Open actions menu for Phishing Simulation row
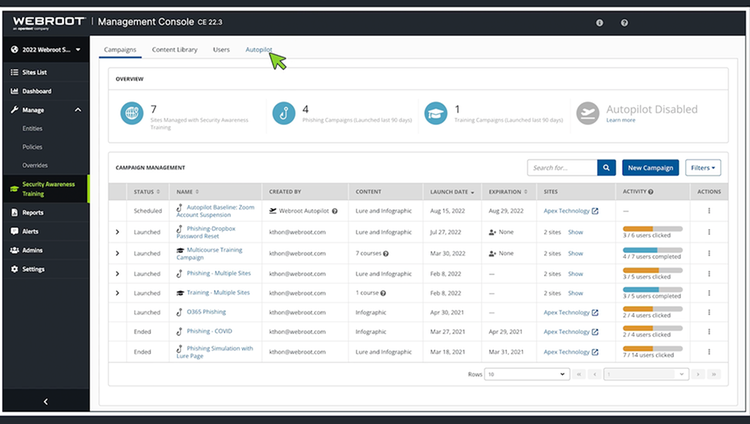 [x=709, y=352]
